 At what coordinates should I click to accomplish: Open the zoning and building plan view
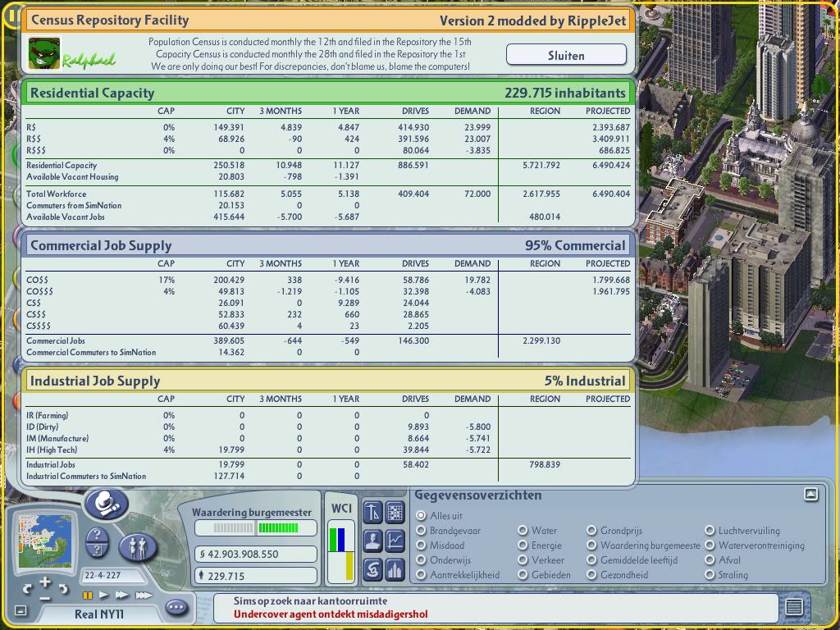373,512
